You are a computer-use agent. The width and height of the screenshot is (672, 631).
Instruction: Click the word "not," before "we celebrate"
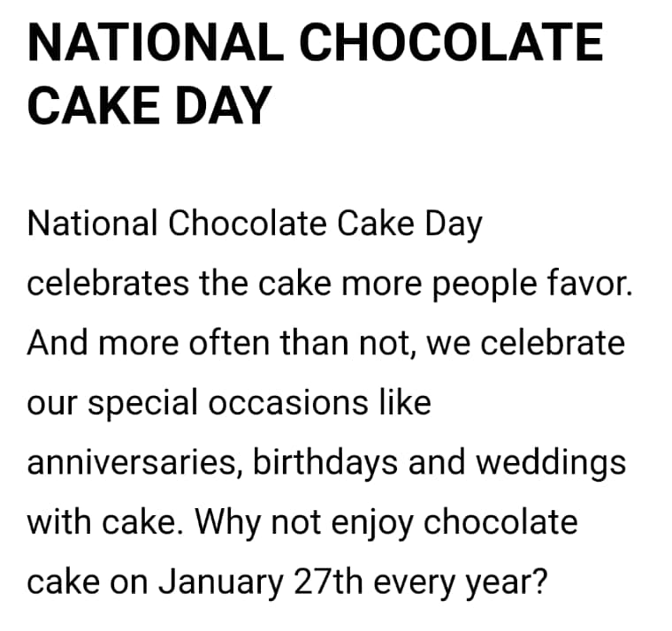pyautogui.click(x=387, y=343)
